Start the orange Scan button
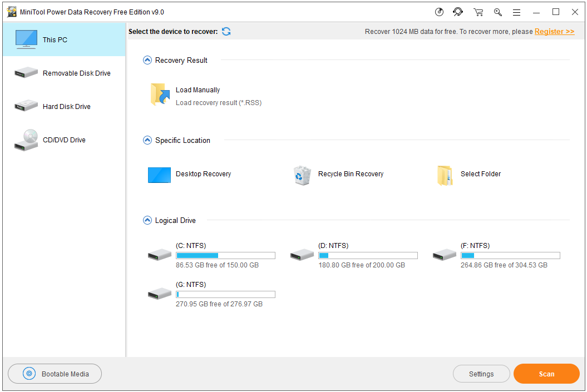Screen dimensions: 587x392 [546, 374]
